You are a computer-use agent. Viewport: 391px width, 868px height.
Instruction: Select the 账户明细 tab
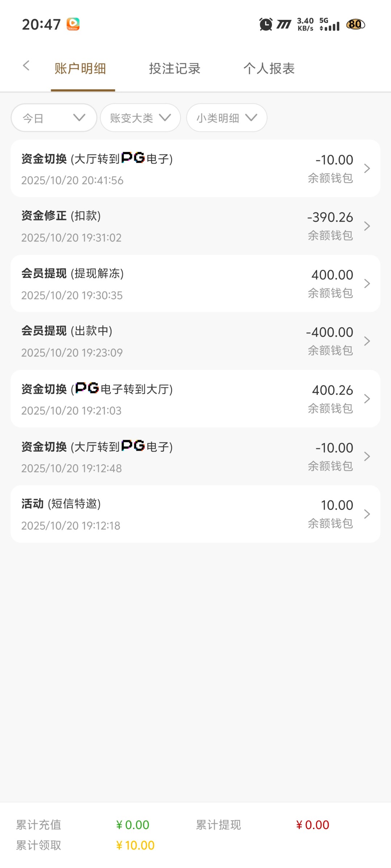(x=80, y=69)
